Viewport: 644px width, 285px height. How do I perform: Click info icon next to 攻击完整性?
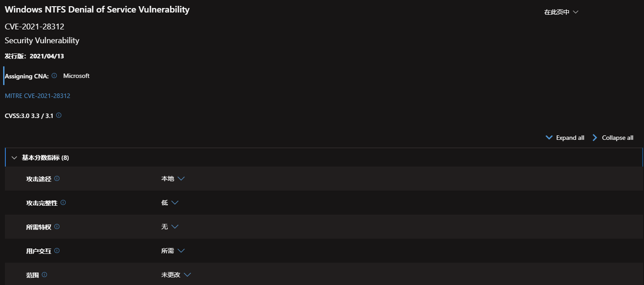(x=63, y=203)
